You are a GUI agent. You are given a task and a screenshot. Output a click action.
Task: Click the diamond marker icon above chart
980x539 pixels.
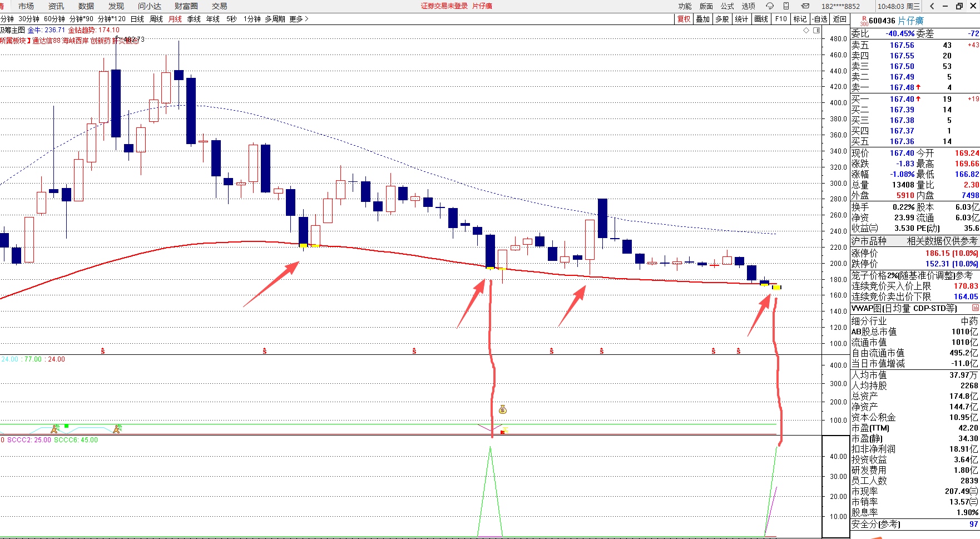coord(806,31)
